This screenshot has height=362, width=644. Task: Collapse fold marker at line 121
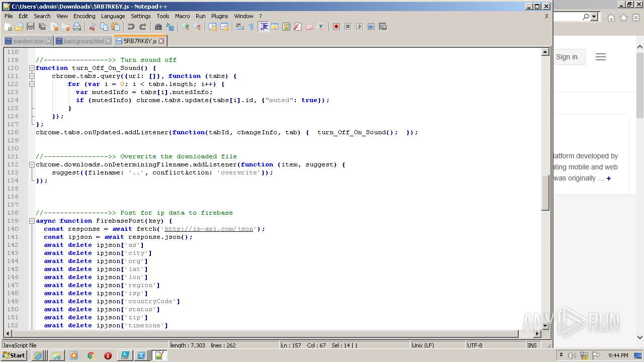pyautogui.click(x=32, y=76)
